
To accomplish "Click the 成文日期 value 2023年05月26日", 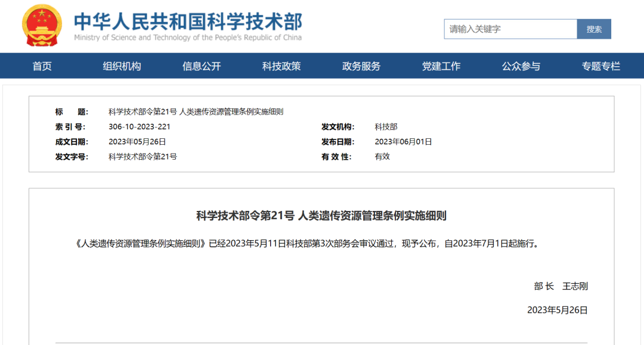I will tap(137, 142).
